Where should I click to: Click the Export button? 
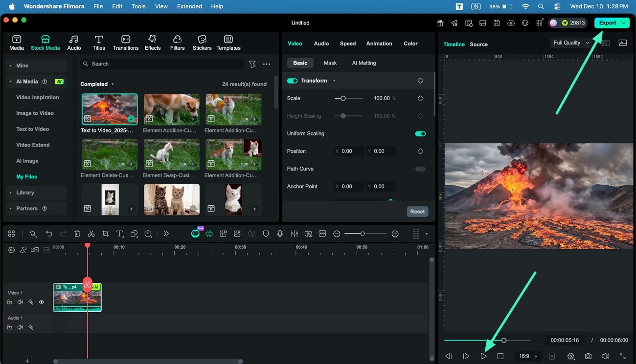[607, 23]
